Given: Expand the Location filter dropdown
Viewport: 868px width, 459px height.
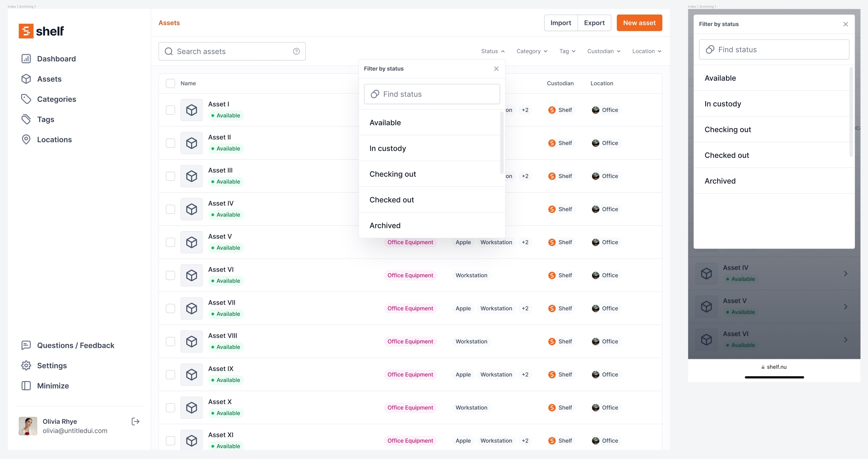Looking at the screenshot, I should coord(646,51).
